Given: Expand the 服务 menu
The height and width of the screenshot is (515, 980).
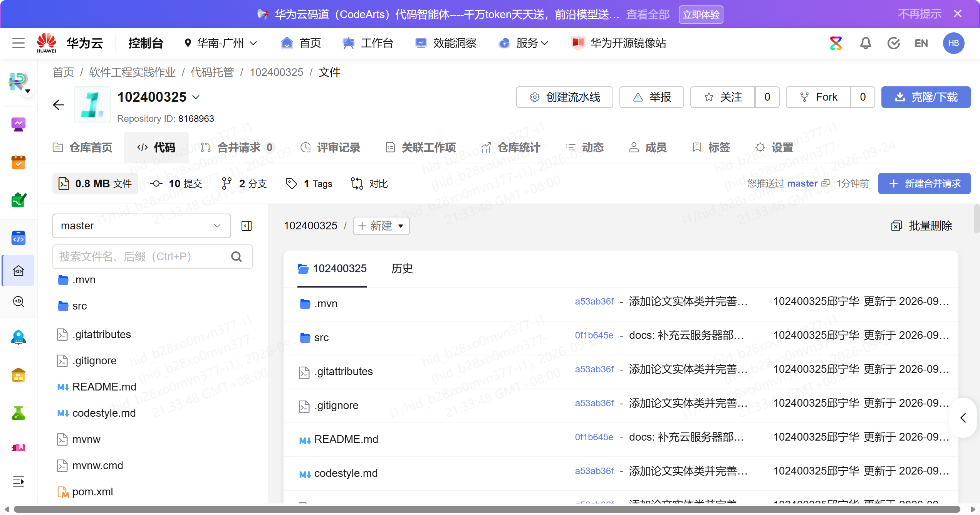Looking at the screenshot, I should (523, 43).
